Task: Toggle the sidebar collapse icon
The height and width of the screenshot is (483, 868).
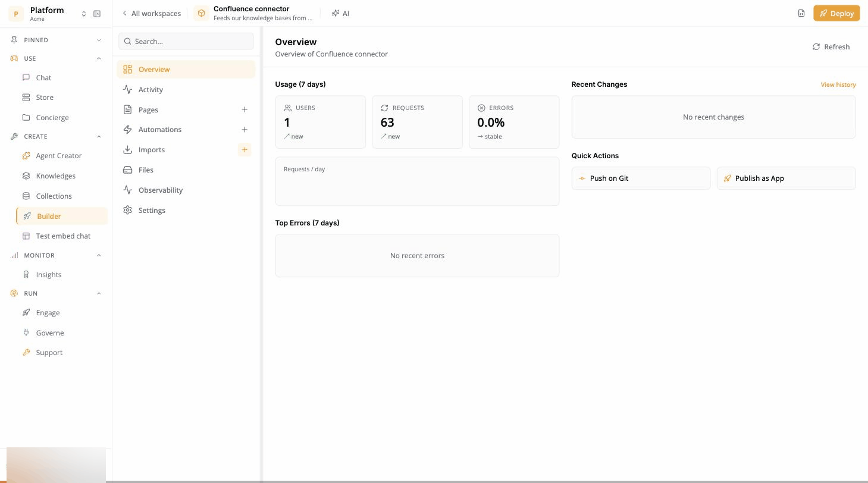Action: [x=97, y=14]
